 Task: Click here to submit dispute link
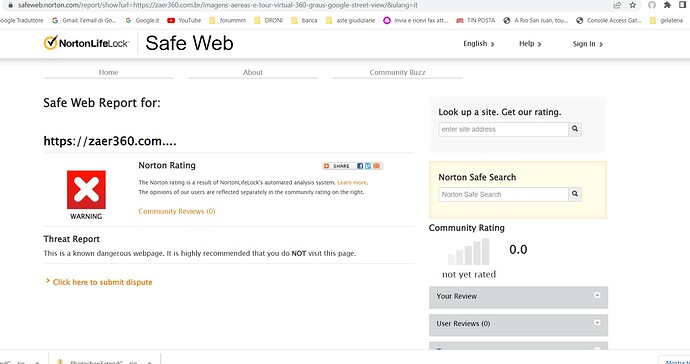point(102,282)
